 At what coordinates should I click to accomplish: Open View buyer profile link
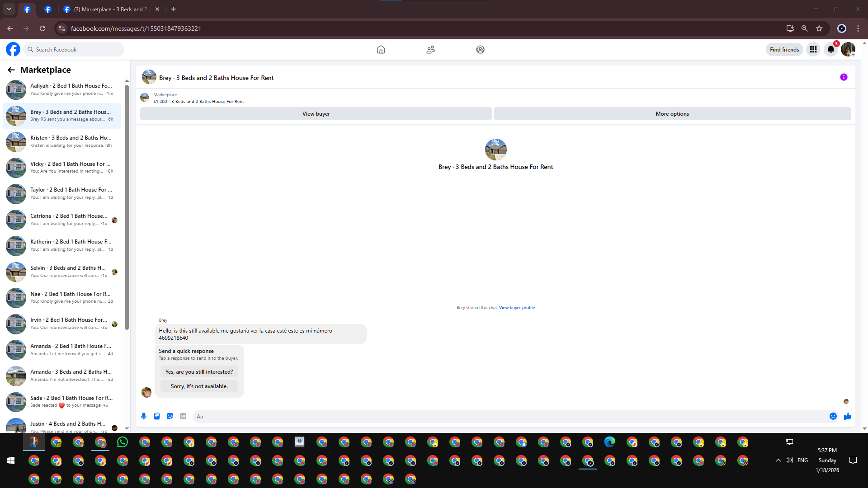517,308
